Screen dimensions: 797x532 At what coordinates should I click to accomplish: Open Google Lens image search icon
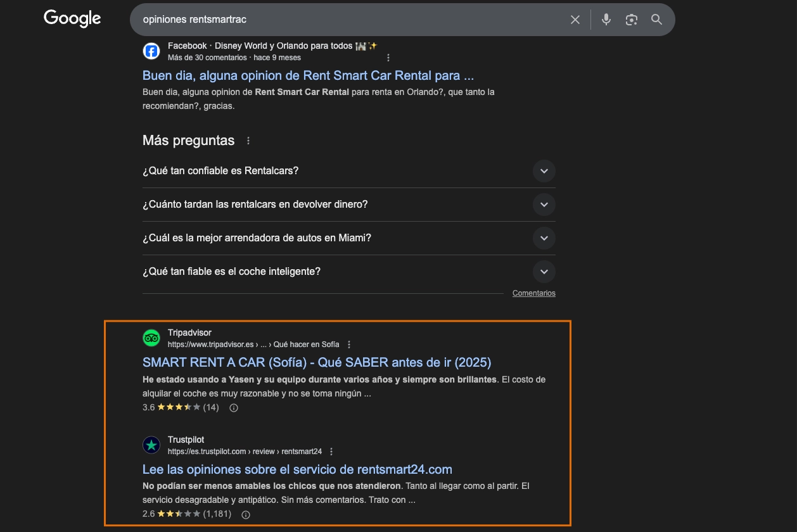pyautogui.click(x=631, y=20)
